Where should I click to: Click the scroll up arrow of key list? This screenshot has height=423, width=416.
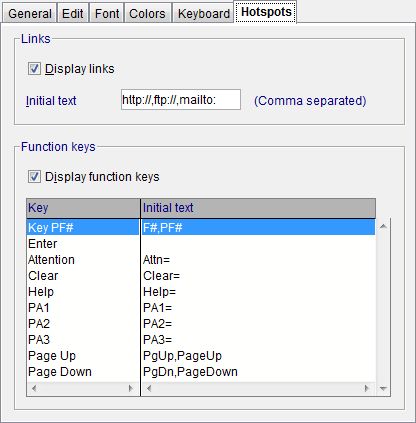(383, 227)
